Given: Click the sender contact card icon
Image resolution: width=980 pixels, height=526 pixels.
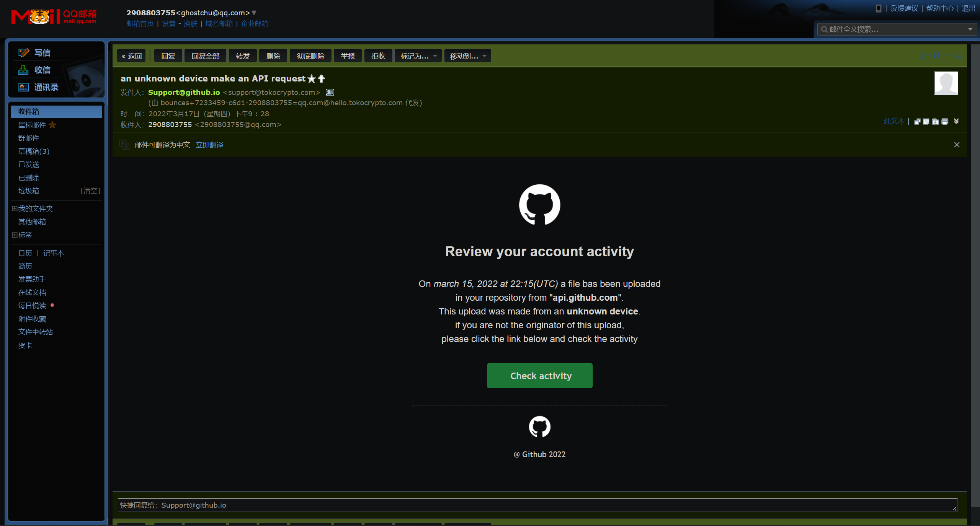Looking at the screenshot, I should pyautogui.click(x=330, y=92).
